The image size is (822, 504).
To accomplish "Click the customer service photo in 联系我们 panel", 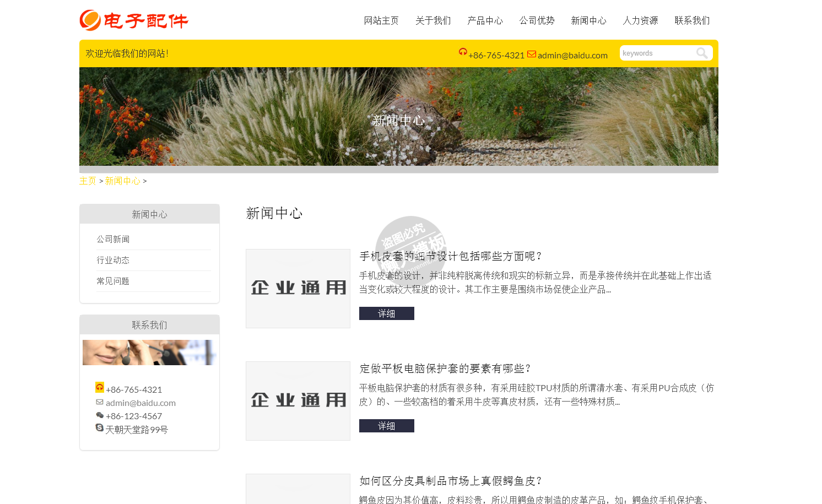I will 149,353.
